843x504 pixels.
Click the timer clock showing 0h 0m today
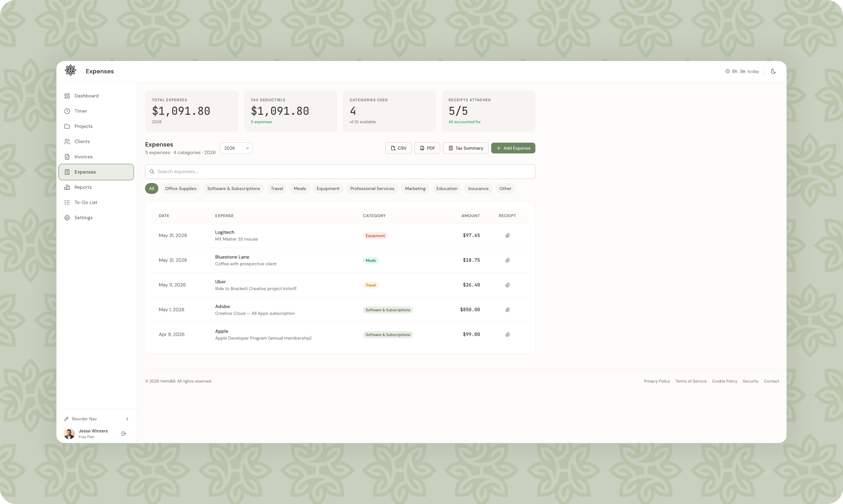pos(742,71)
